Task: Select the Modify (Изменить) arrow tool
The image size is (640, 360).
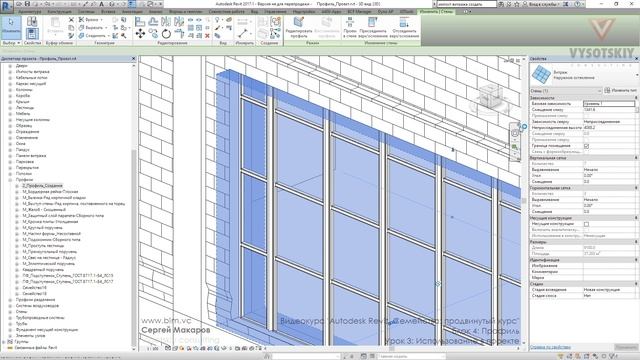Action: (x=11, y=27)
